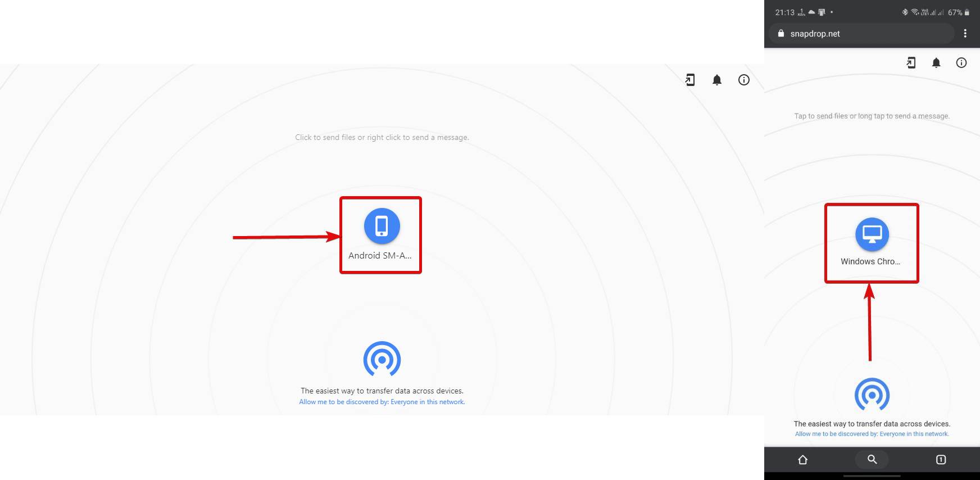Click desktop install app icon
The width and height of the screenshot is (980, 480).
click(690, 80)
